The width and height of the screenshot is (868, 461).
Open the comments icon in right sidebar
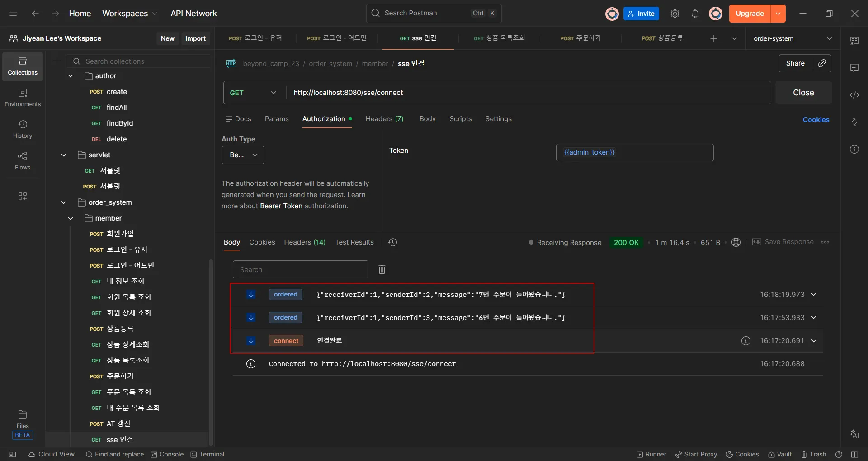tap(854, 68)
